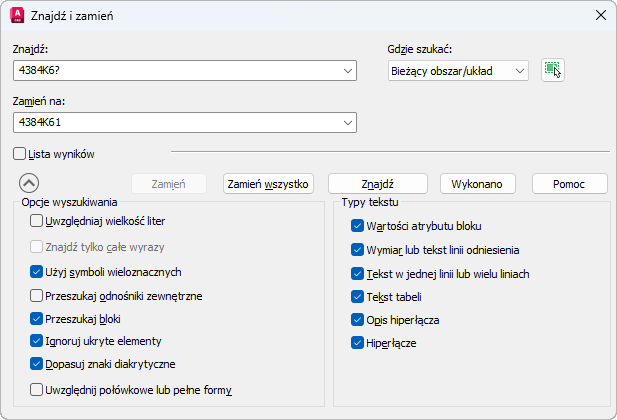Close the Znajdź i zamień dialog

tap(600, 15)
